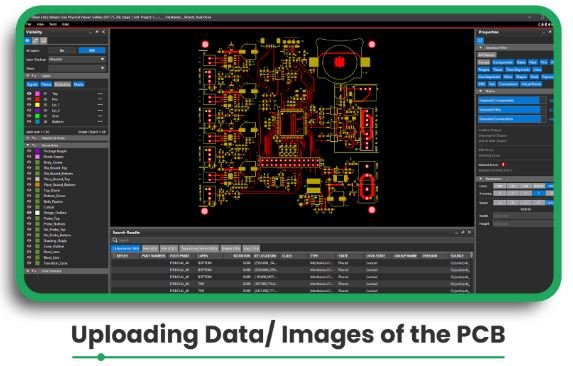This screenshot has height=366, width=573.
Task: Open the Tools menu
Action: (x=53, y=24)
